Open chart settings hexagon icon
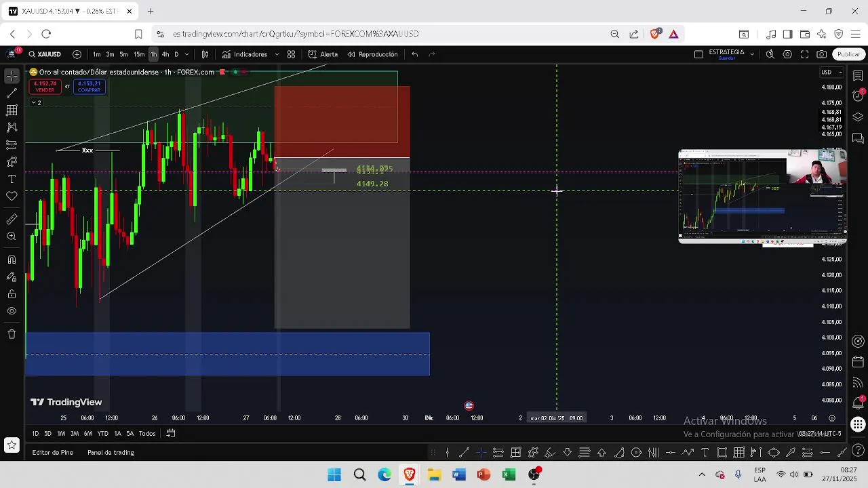This screenshot has width=868, height=488. pos(787,54)
